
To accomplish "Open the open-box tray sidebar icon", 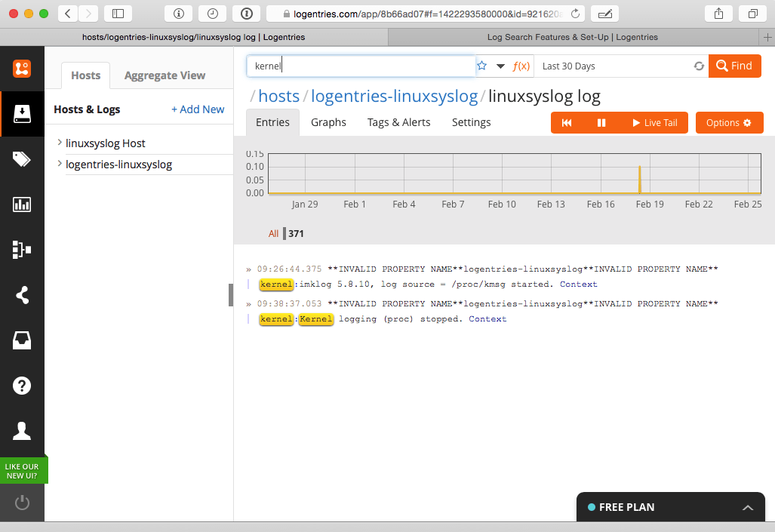I will pos(22,340).
